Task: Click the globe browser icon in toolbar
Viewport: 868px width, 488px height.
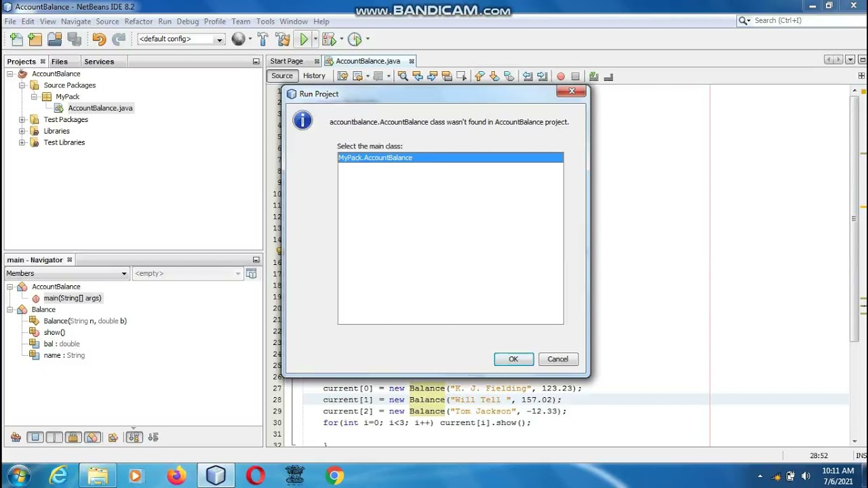Action: 238,39
